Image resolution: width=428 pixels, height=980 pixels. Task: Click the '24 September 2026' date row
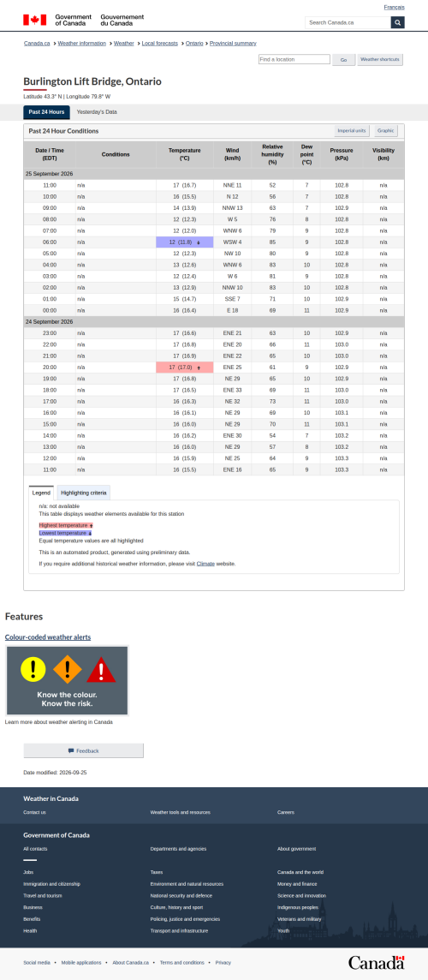click(x=214, y=322)
